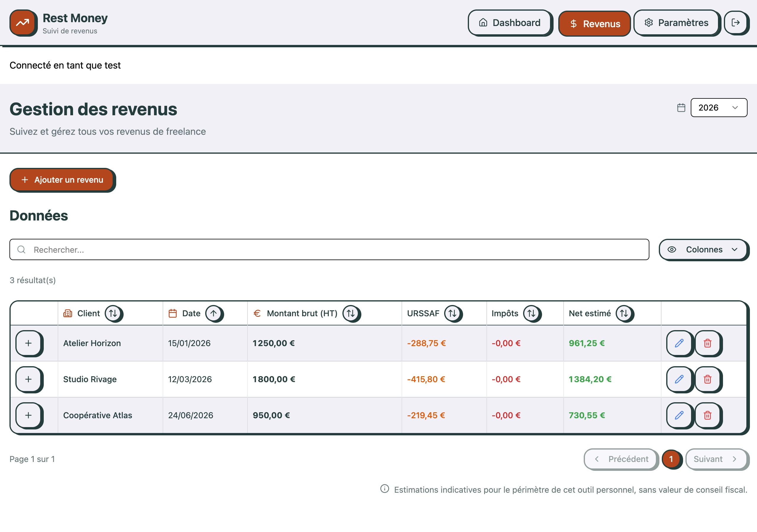This screenshot has height=532, width=757.
Task: Click the Coopérative Atlas client name
Action: tap(98, 415)
